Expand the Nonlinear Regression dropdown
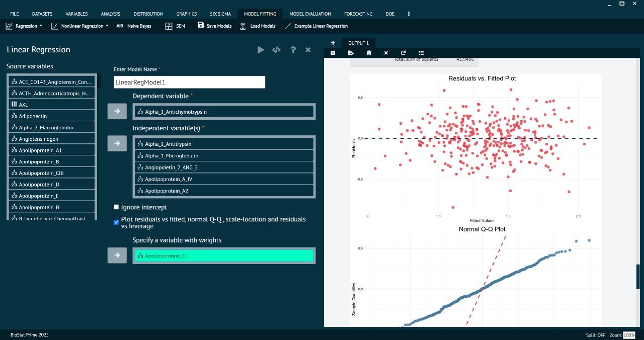 (82, 26)
